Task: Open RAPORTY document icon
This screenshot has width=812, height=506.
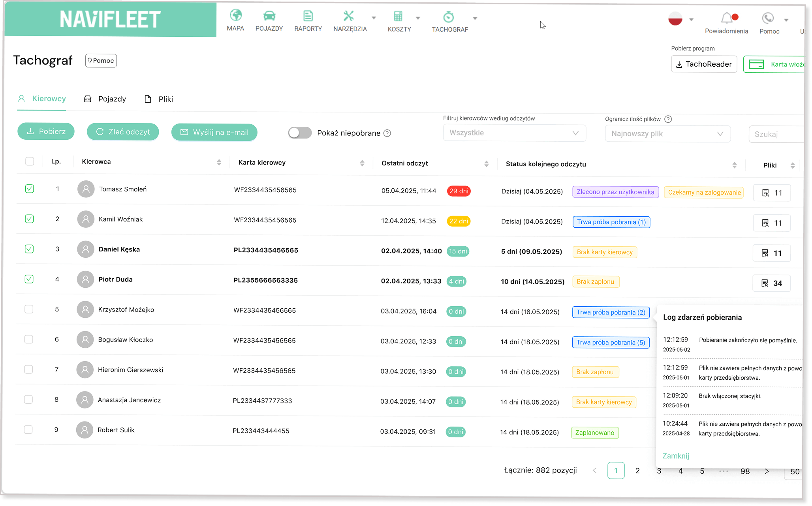Action: click(x=308, y=16)
